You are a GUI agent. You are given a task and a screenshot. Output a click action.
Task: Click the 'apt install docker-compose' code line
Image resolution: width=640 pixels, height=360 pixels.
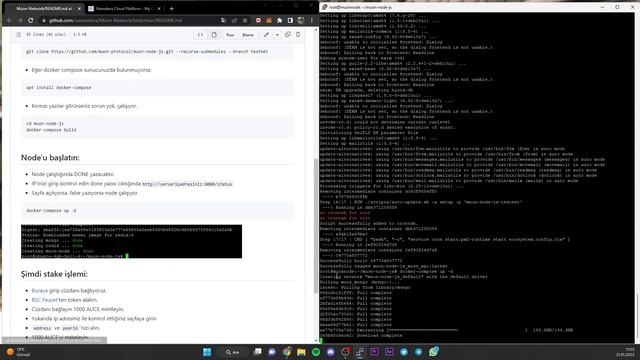59,87
